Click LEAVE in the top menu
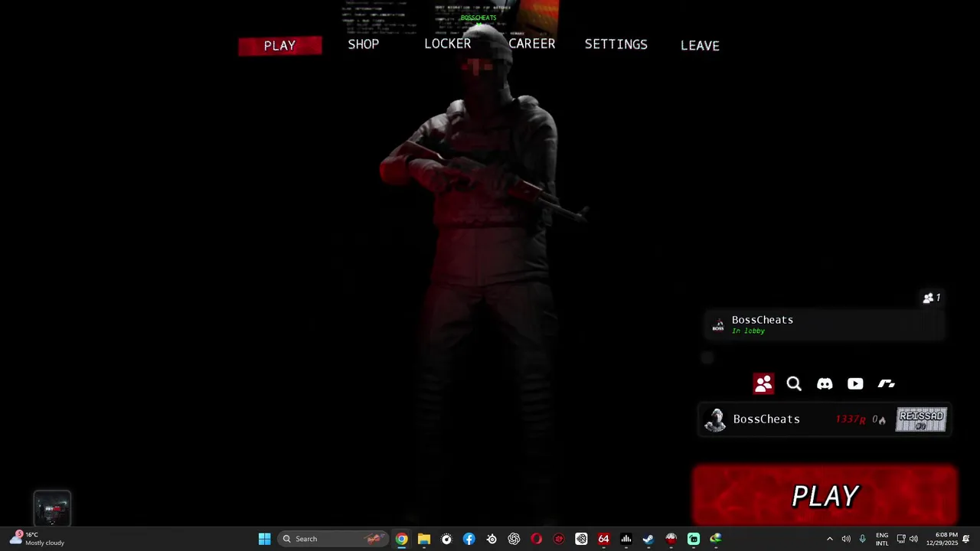This screenshot has width=980, height=551. 700,45
